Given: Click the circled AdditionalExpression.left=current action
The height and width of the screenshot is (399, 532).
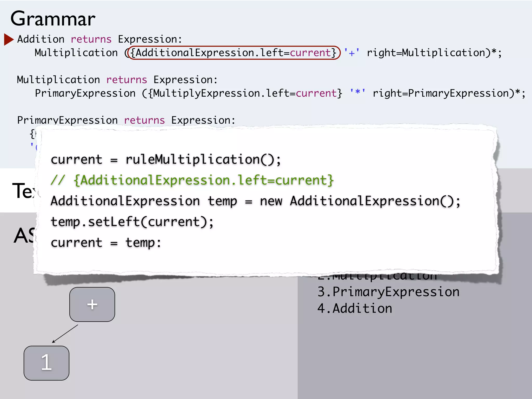Looking at the screenshot, I should pos(234,53).
